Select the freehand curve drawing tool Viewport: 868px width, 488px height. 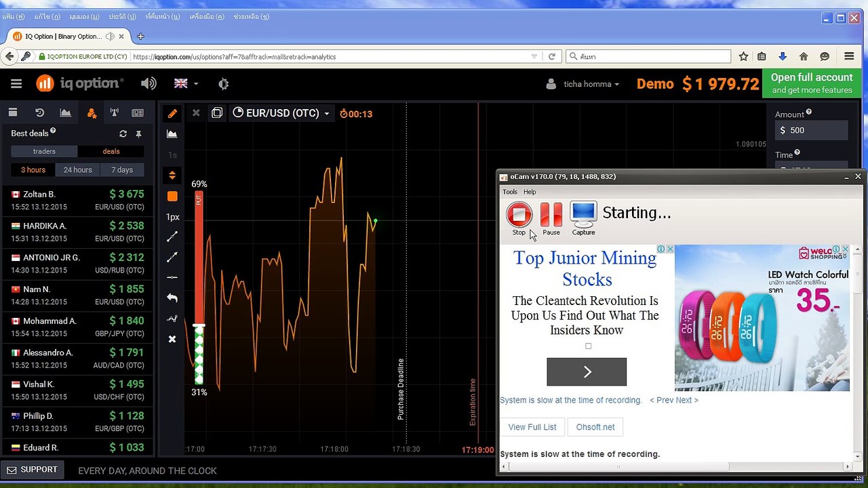(x=172, y=319)
